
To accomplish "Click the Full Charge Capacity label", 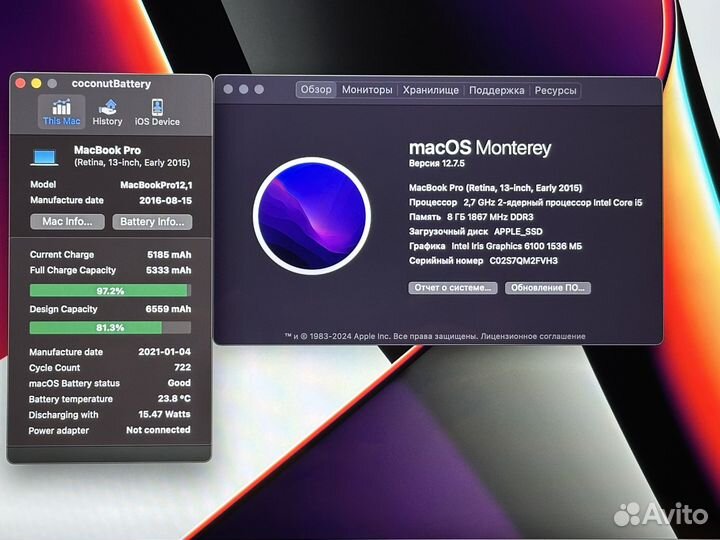I will coord(73,270).
